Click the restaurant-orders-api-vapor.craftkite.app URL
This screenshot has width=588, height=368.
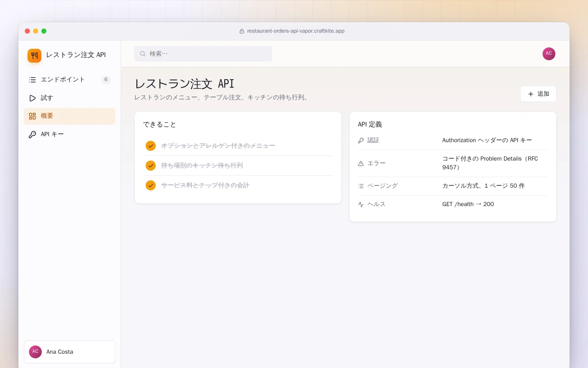296,31
